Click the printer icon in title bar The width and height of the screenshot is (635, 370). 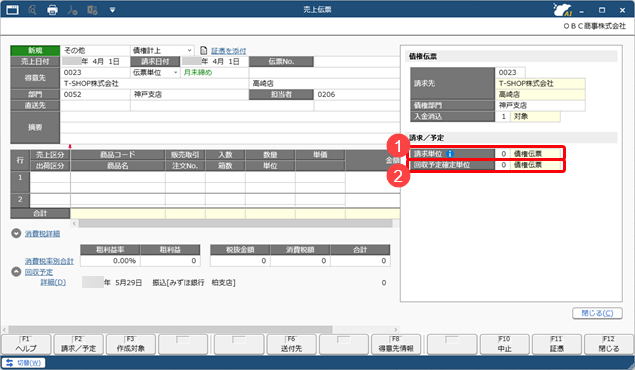click(x=52, y=10)
